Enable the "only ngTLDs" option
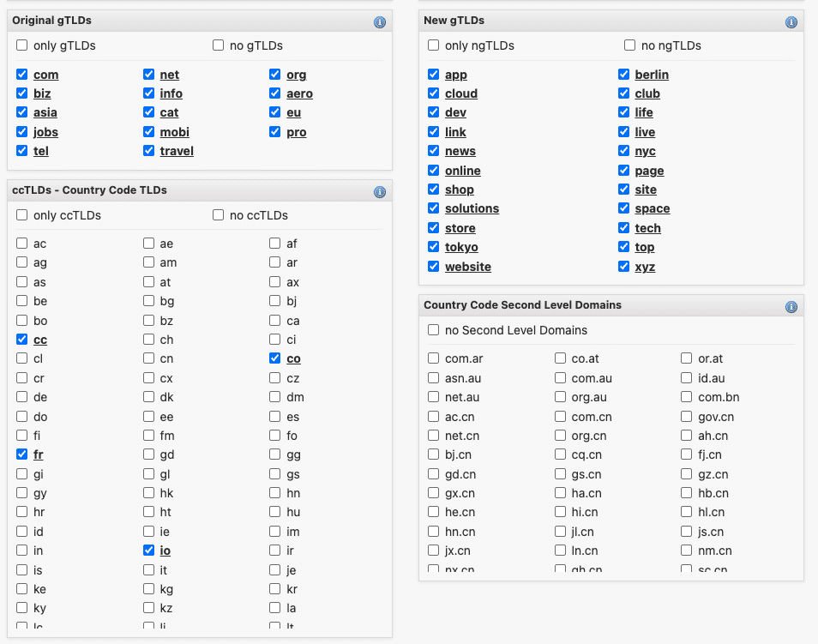The image size is (818, 644). pyautogui.click(x=433, y=45)
